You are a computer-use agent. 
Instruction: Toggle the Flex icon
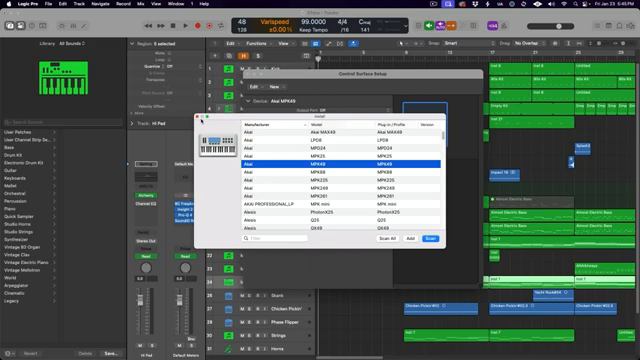pyautogui.click(x=340, y=43)
